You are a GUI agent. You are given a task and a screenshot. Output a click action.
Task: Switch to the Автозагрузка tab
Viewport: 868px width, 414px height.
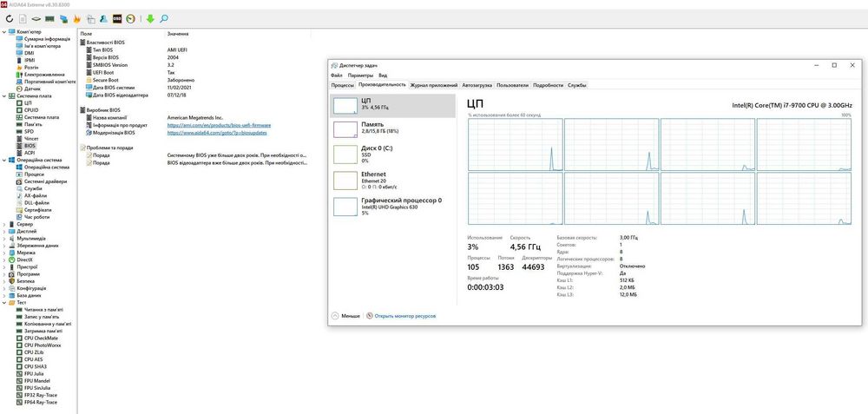click(x=477, y=85)
